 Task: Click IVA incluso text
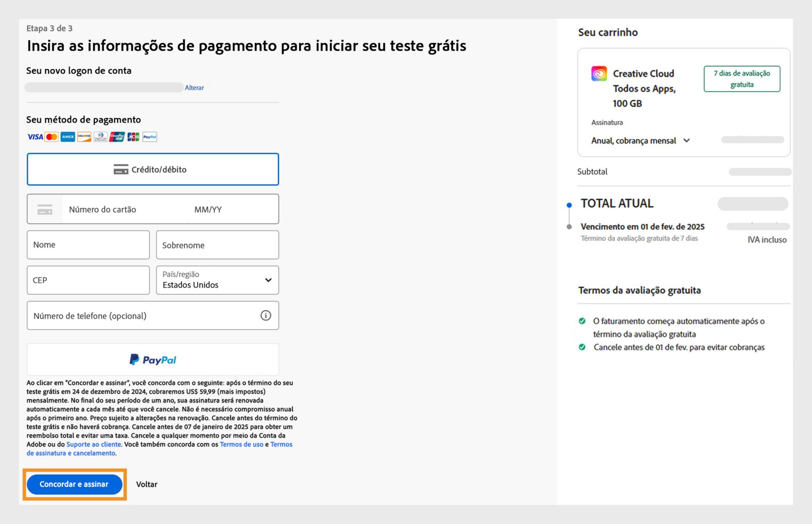(767, 240)
